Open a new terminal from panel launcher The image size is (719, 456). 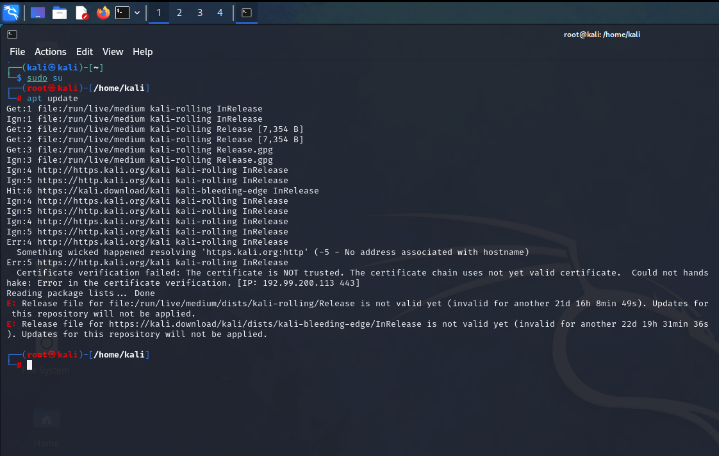121,13
